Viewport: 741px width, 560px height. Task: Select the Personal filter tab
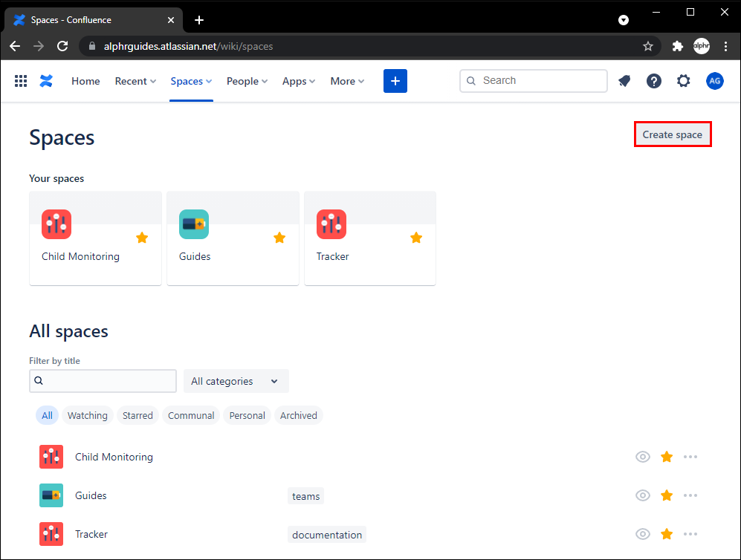pyautogui.click(x=247, y=415)
